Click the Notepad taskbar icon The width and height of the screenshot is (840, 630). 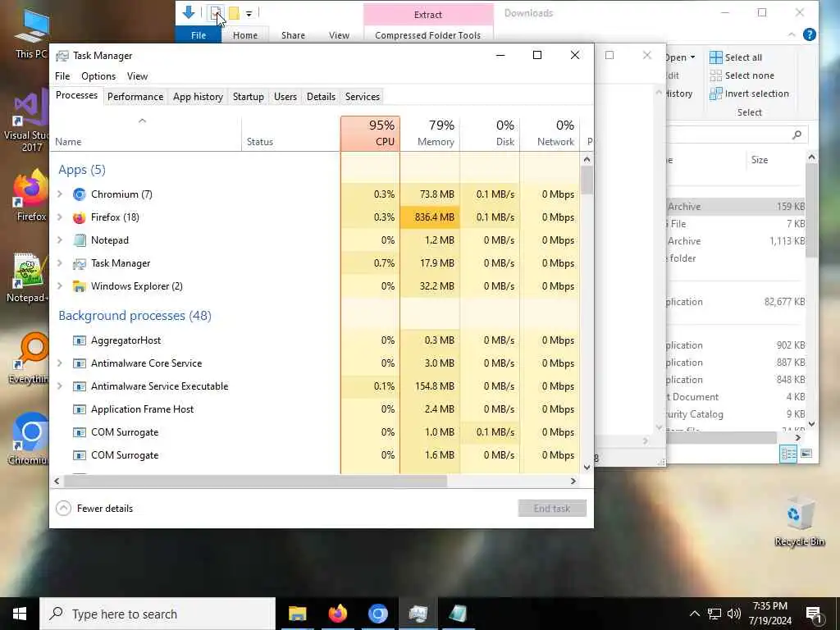(x=458, y=614)
